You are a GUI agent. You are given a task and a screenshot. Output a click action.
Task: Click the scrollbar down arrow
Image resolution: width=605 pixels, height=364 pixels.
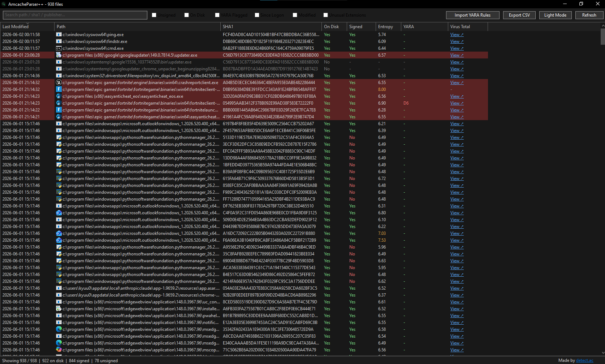tap(602, 353)
